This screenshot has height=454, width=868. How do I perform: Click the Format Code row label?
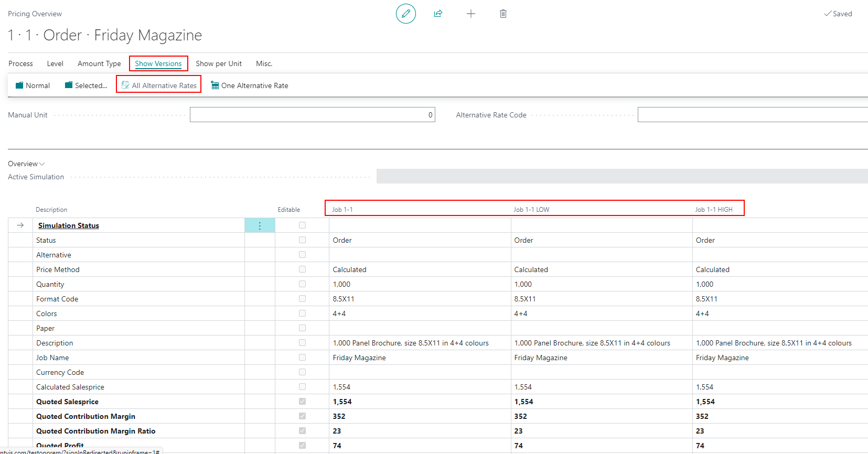point(57,299)
